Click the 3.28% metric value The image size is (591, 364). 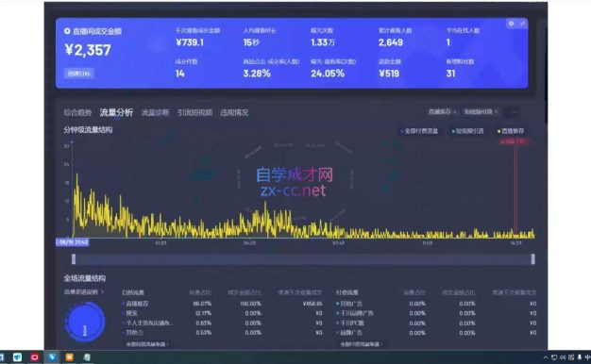pos(257,74)
